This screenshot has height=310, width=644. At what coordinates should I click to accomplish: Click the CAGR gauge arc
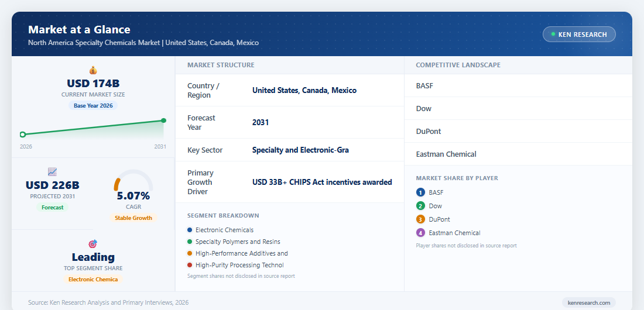click(133, 180)
